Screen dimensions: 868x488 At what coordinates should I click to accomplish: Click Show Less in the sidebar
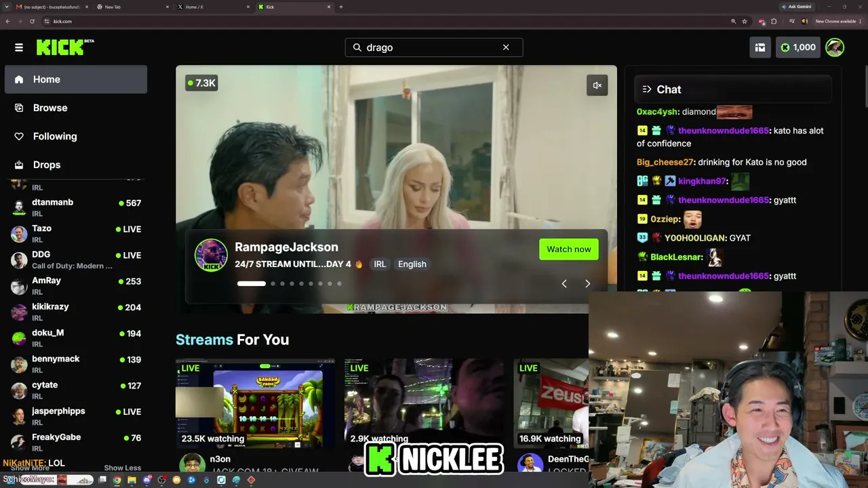[123, 468]
